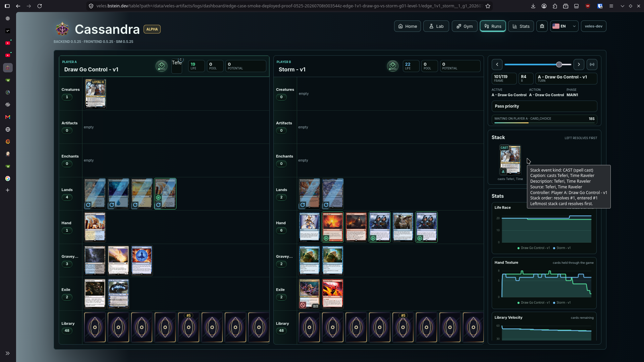
Task: Switch to the Runs section
Action: 493,26
